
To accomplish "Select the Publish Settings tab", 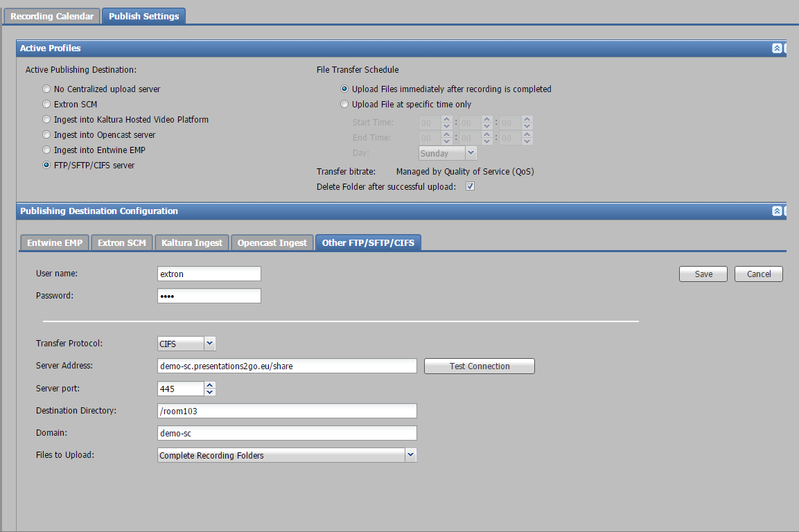I will (x=143, y=17).
